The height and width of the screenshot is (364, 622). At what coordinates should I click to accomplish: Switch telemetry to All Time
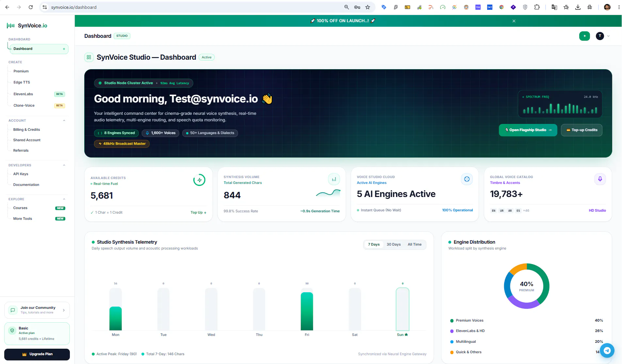[x=414, y=244]
